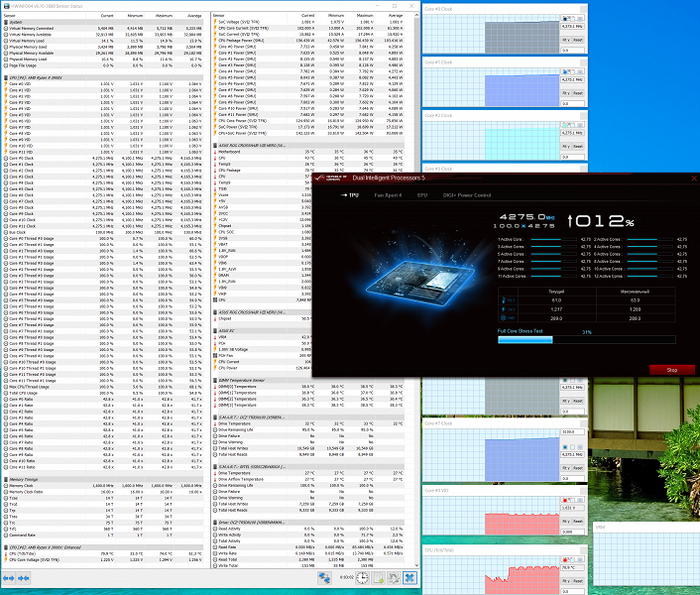Pick cyan color swatch in Core #2 Clock graph
Image resolution: width=700 pixels, height=595 pixels.
565,125
